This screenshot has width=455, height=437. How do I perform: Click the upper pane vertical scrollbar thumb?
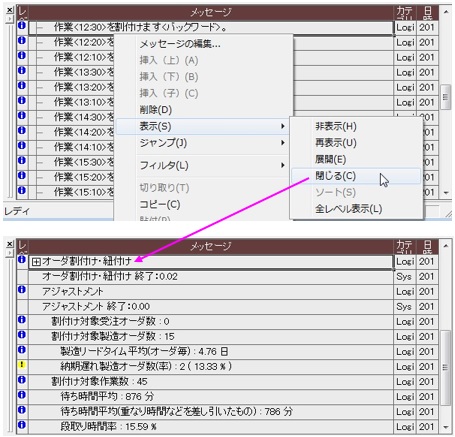pyautogui.click(x=446, y=97)
